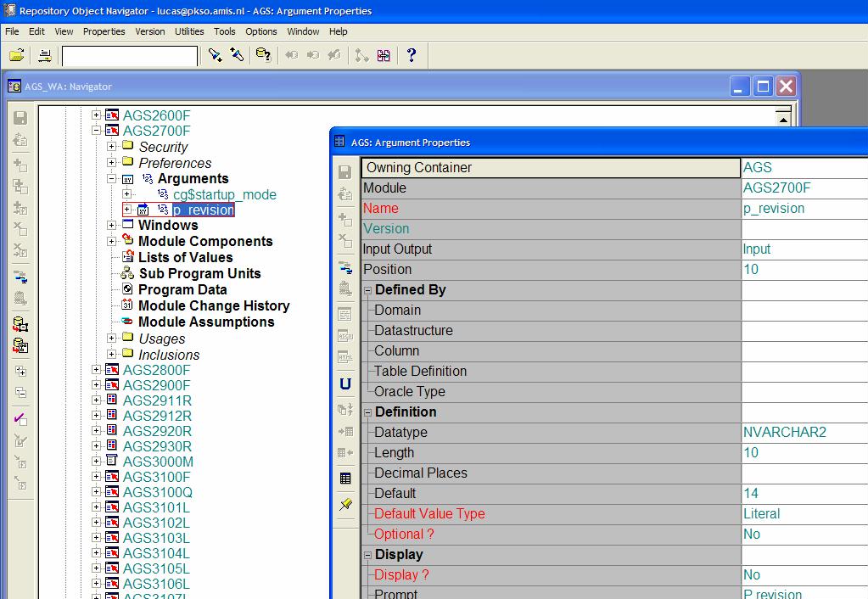Click the bold U icon in the properties toolbar
The width and height of the screenshot is (868, 599).
point(345,384)
